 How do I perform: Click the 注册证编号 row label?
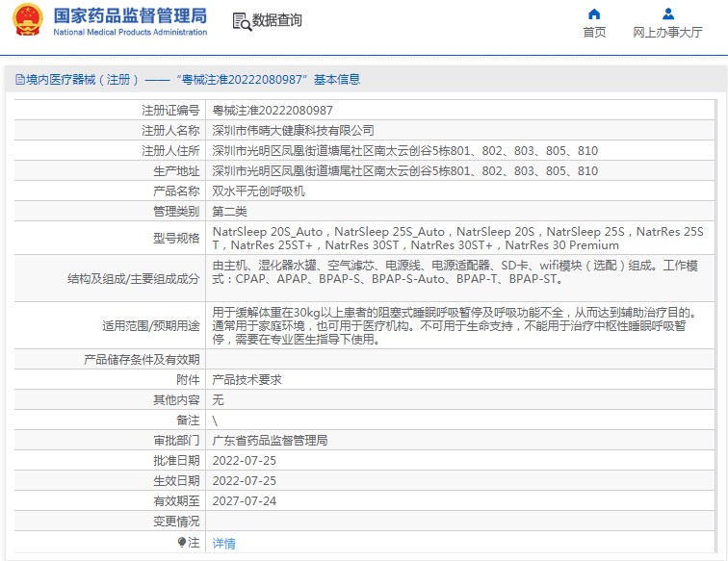[170, 111]
